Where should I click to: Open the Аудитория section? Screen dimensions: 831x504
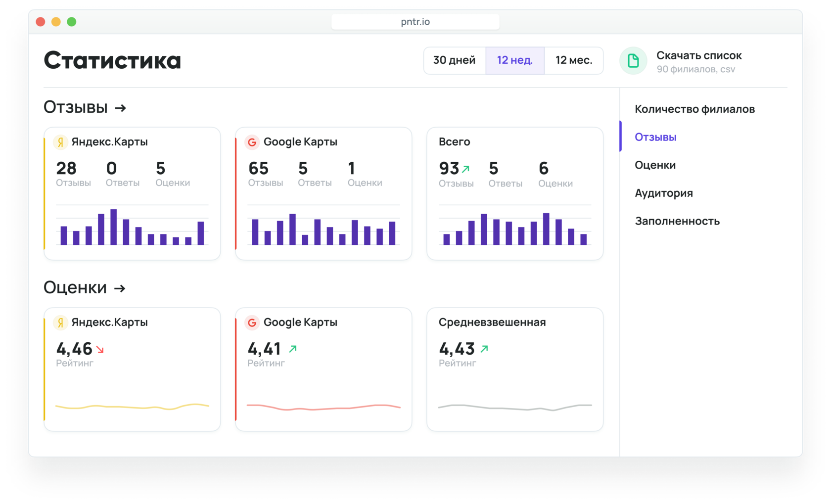[x=664, y=193]
